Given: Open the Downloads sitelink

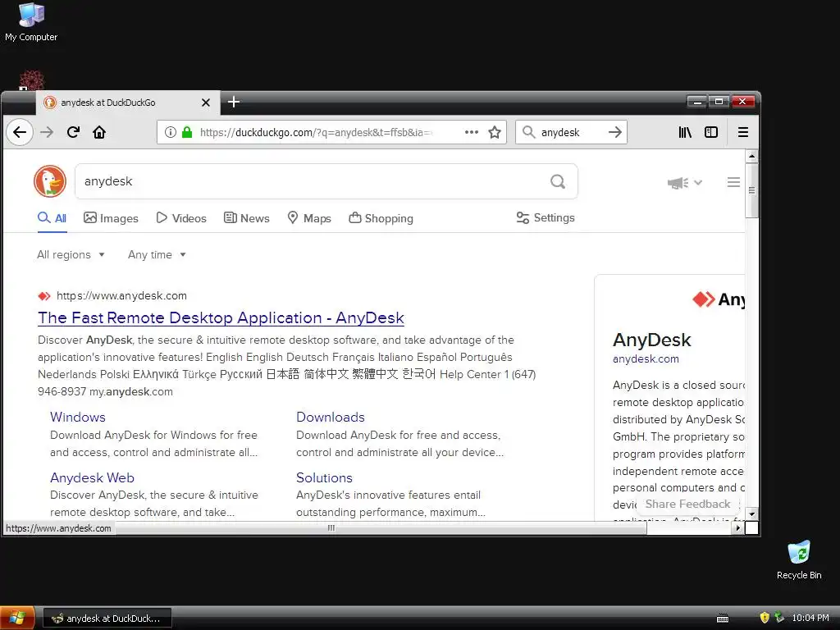Looking at the screenshot, I should pos(331,417).
